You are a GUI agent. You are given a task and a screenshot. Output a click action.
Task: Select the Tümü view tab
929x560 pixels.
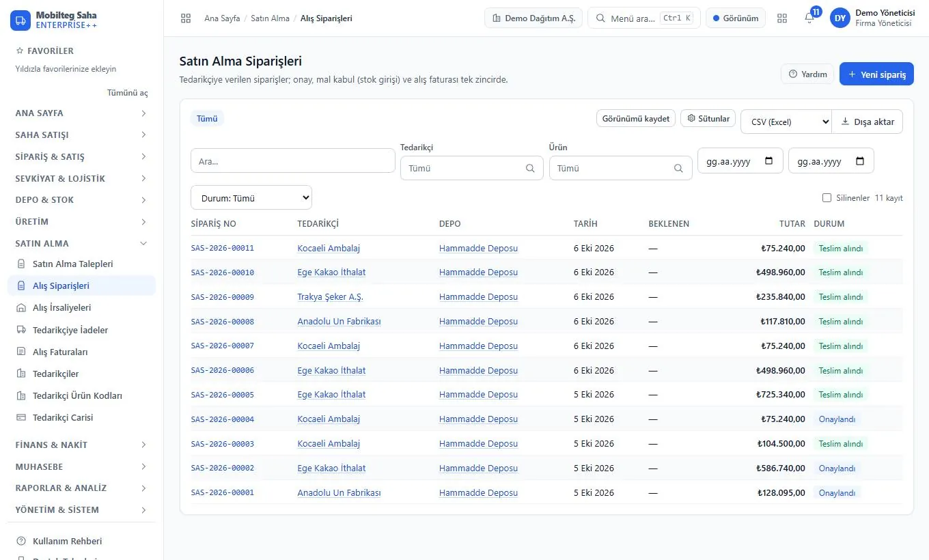207,118
